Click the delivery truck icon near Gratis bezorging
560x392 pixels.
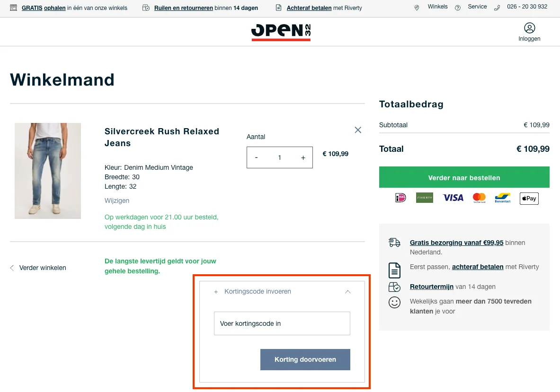[x=394, y=242]
